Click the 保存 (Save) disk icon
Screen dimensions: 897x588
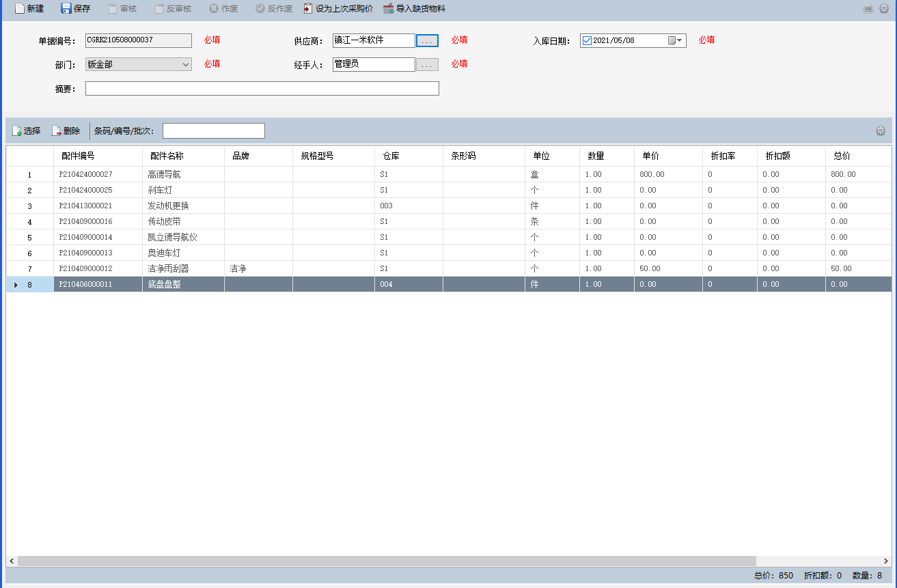click(x=66, y=9)
